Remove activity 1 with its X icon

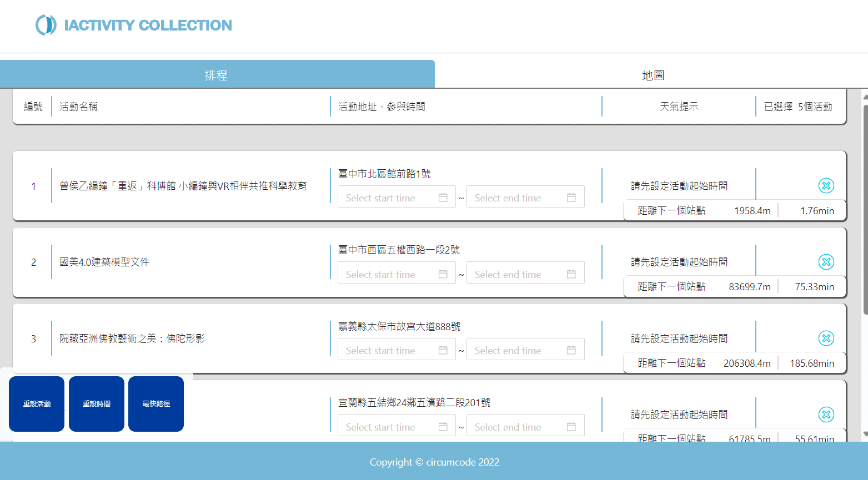pyautogui.click(x=826, y=186)
